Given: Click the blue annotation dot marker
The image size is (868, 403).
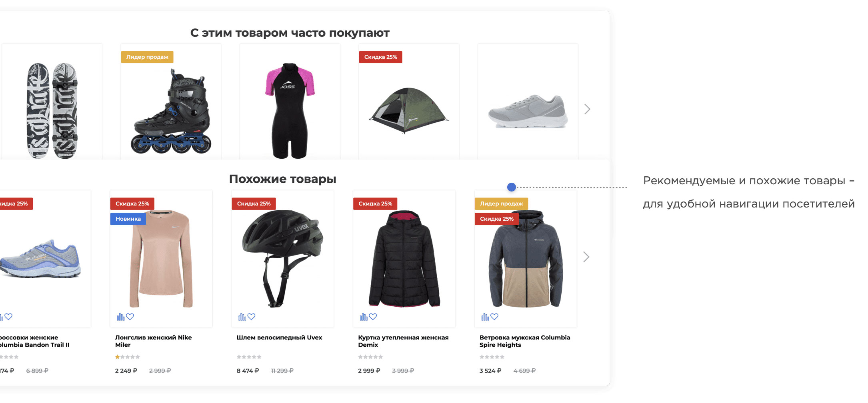Looking at the screenshot, I should [x=512, y=187].
